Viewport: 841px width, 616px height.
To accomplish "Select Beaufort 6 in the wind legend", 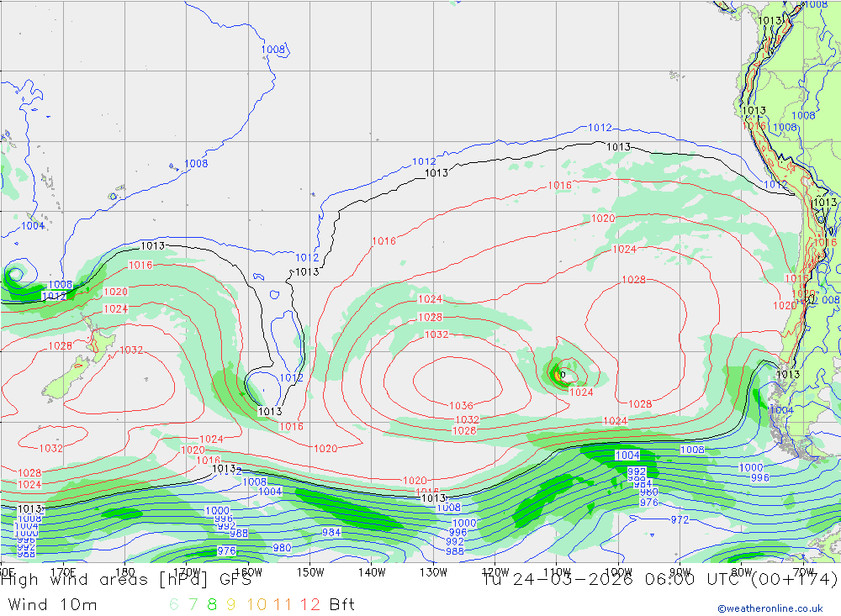I will [174, 605].
